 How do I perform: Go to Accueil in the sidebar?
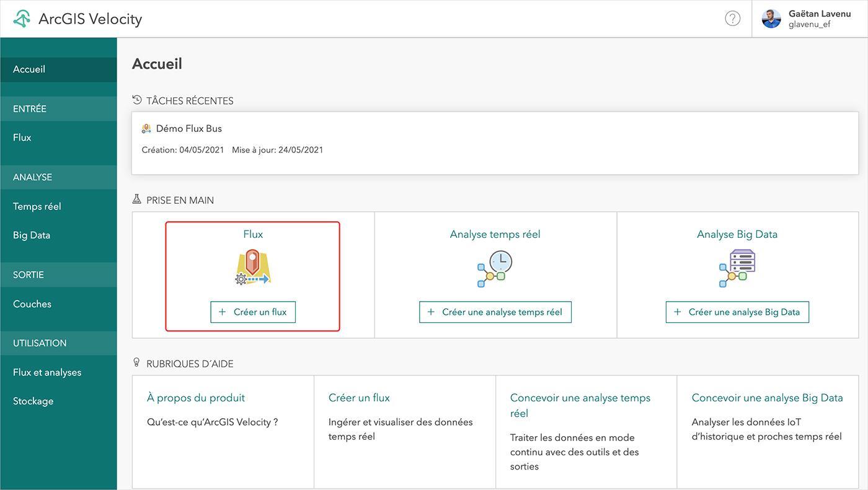(x=58, y=69)
